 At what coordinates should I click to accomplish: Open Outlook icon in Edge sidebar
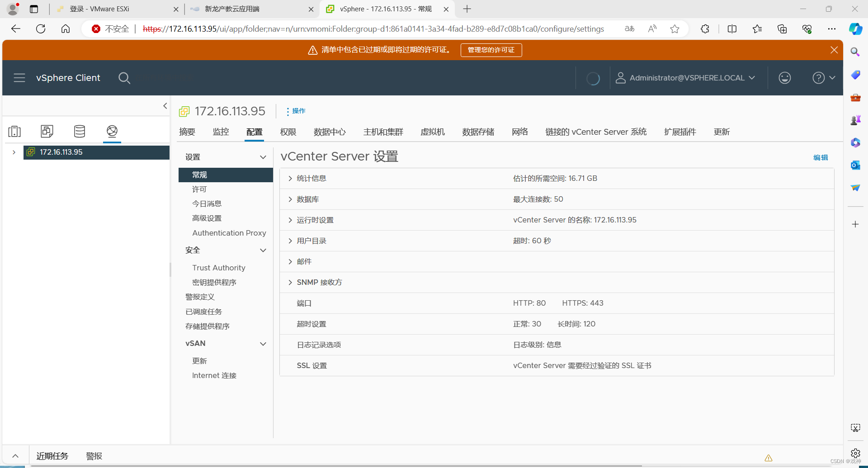pos(855,165)
